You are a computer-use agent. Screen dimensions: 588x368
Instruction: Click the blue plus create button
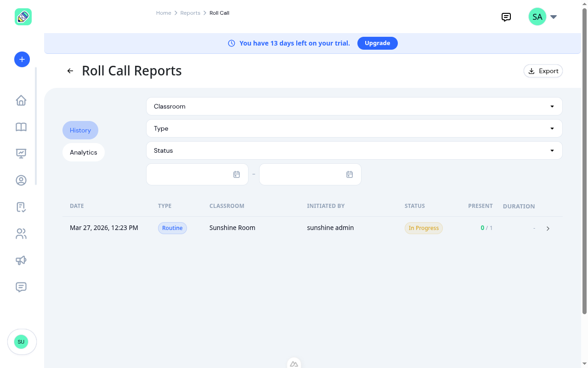pos(22,59)
